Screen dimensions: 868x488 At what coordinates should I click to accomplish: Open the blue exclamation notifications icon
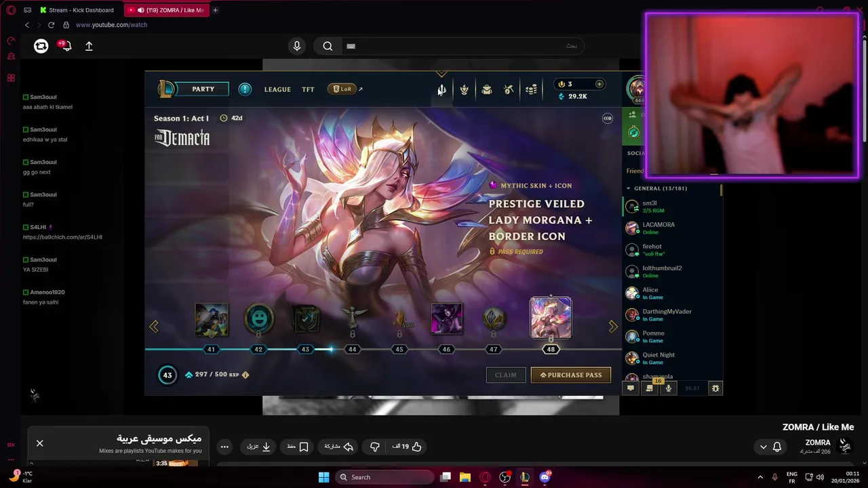point(245,89)
